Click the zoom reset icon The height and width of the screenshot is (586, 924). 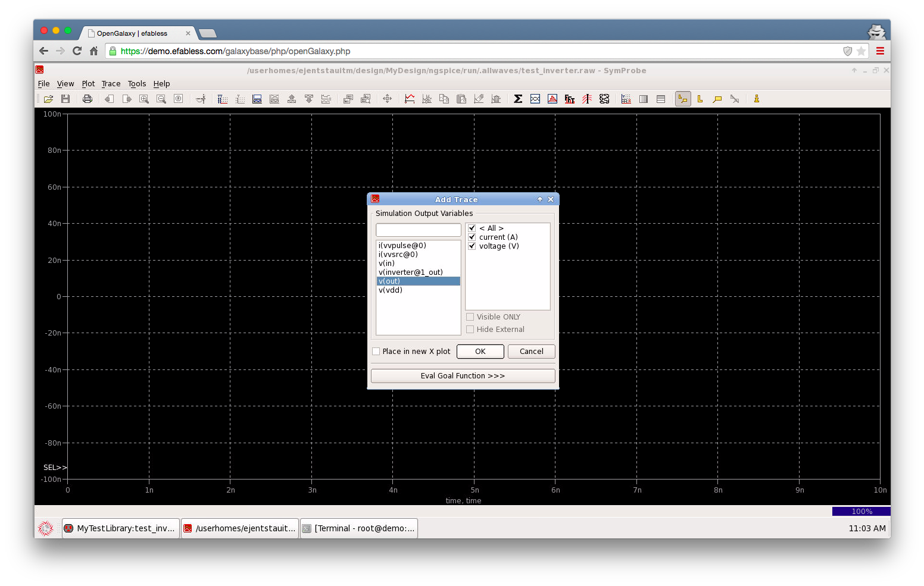coord(179,99)
